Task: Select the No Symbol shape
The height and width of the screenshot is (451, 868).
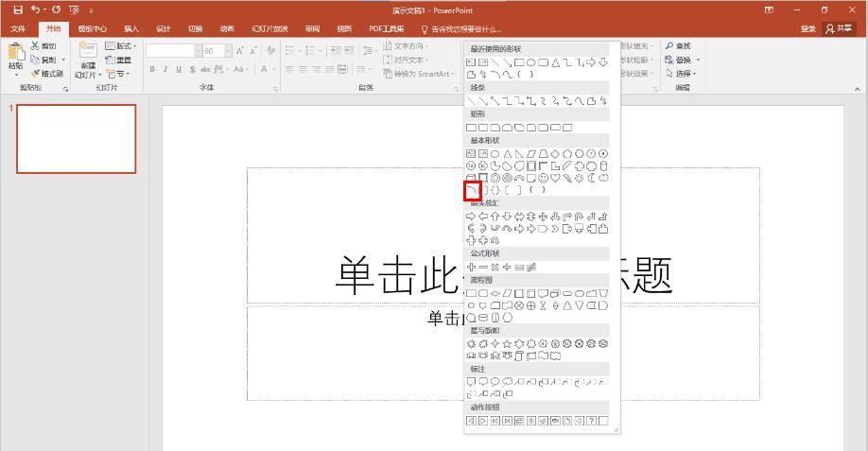Action: click(507, 178)
